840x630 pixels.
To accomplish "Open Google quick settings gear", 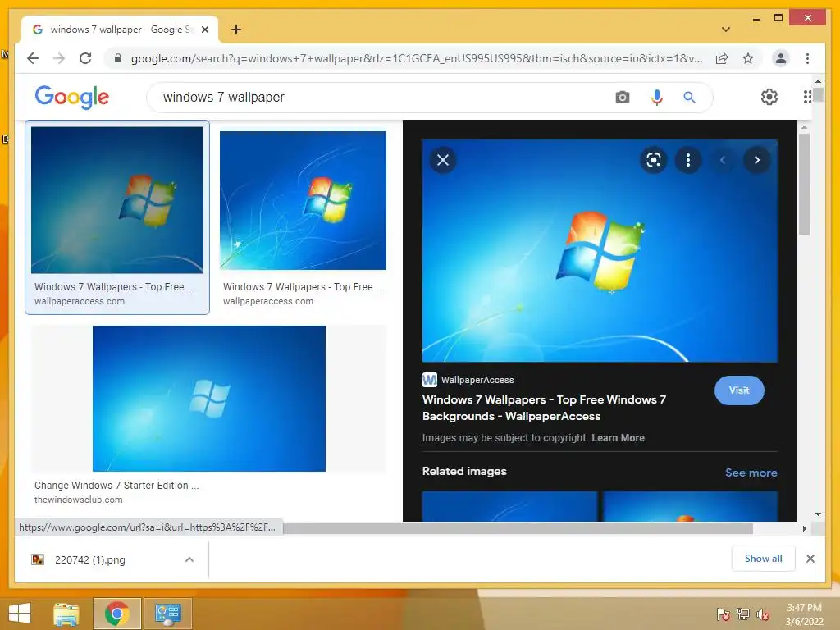I will click(769, 97).
